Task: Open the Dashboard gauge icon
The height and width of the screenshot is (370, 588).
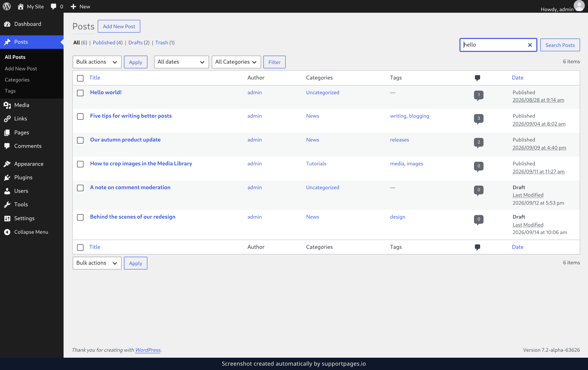Action: click(x=7, y=24)
